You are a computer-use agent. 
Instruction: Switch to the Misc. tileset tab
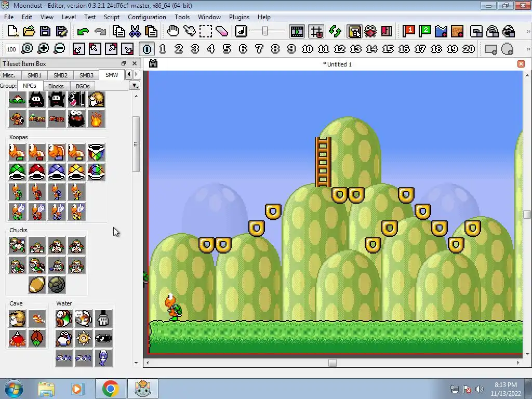pyautogui.click(x=9, y=75)
